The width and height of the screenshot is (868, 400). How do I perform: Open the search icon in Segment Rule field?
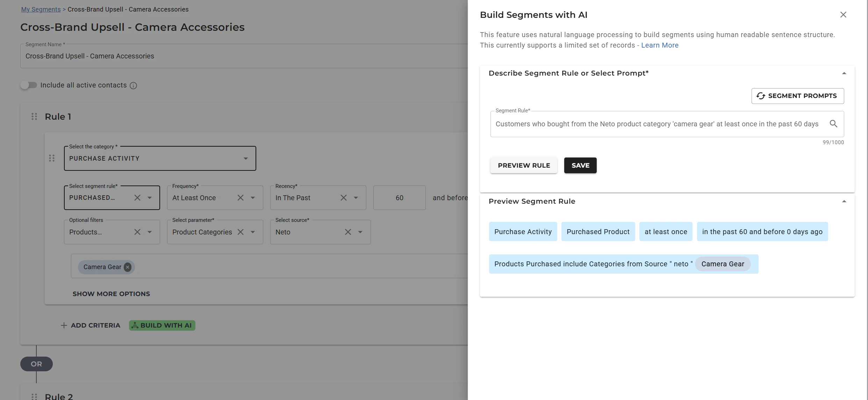click(x=834, y=124)
